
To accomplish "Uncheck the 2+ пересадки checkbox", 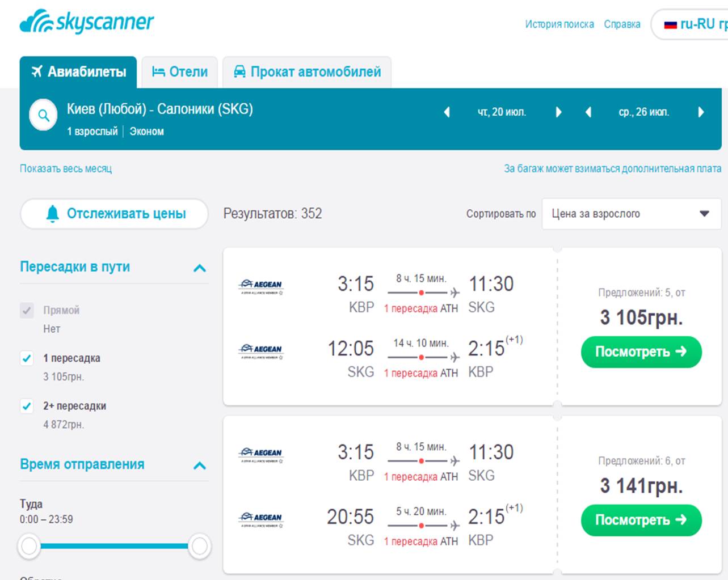I will 27,406.
